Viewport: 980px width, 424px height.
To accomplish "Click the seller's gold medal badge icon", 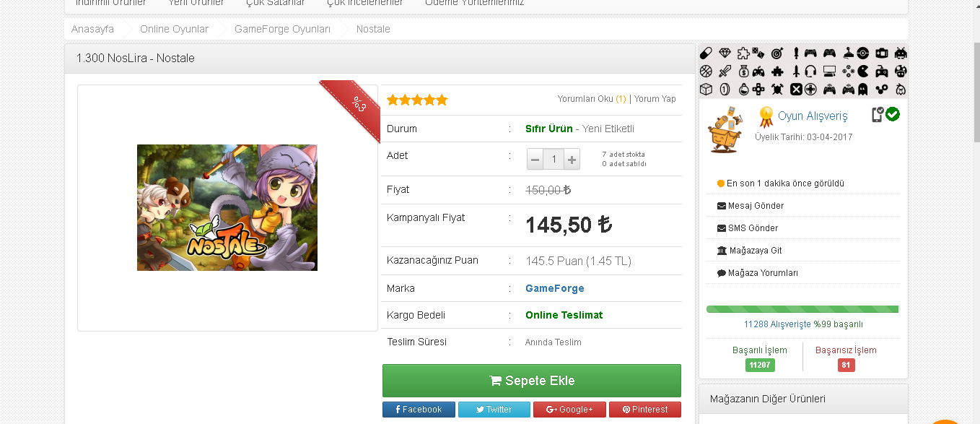I will click(x=766, y=116).
